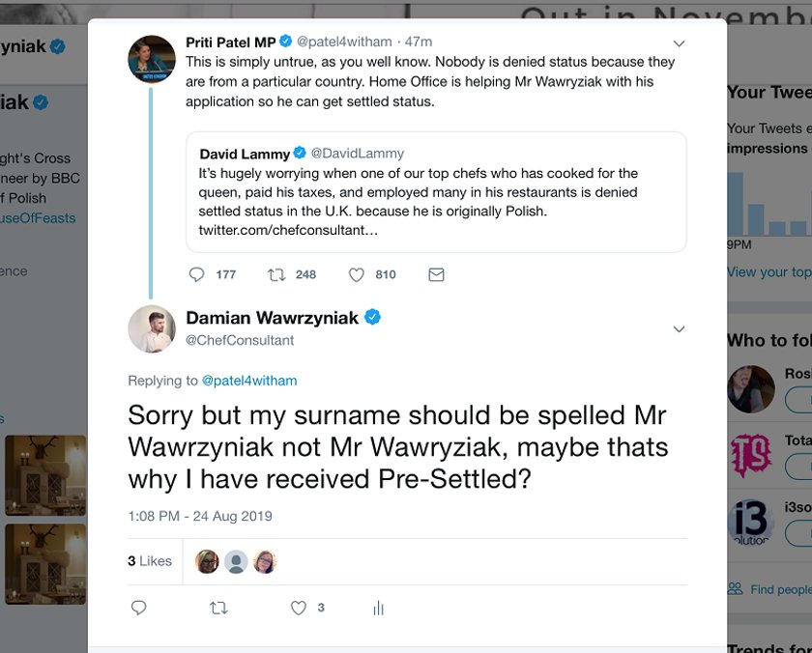View the 3 Likes list
Viewport: 812px width, 653px height.
tap(150, 561)
